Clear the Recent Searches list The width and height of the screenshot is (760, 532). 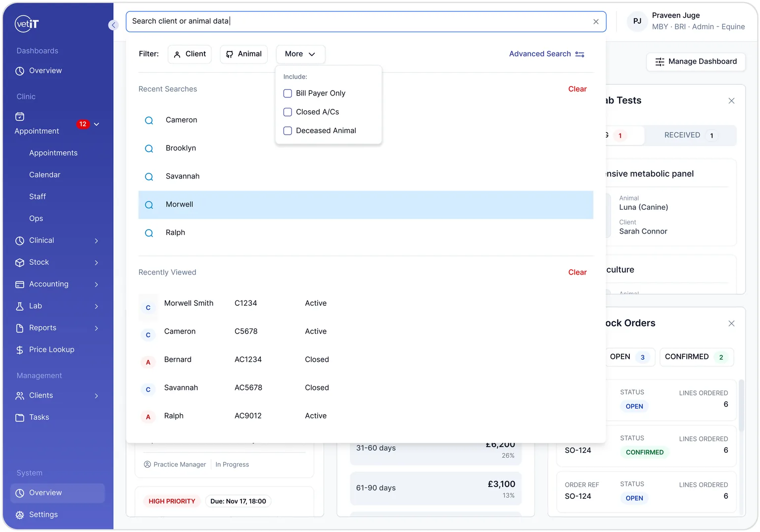click(577, 89)
